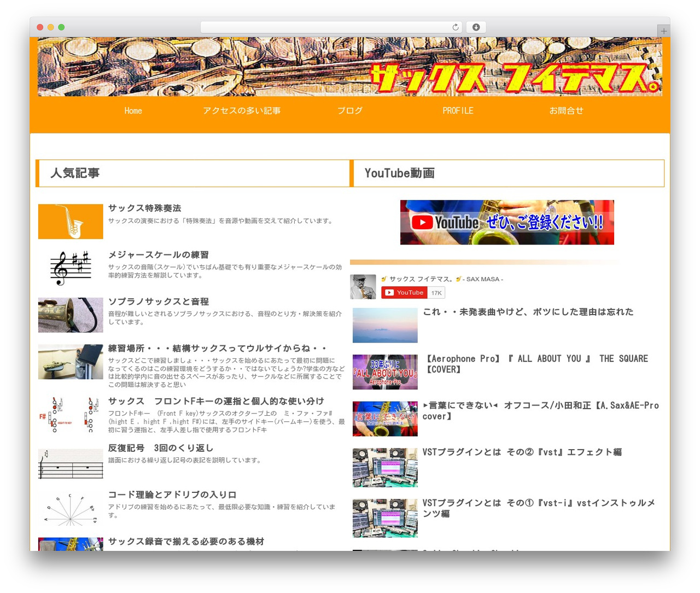Viewport: 700px width, 593px height.
Task: Open article 練習場所・・・結構サックスってウルサイからね
Action: coord(218,348)
